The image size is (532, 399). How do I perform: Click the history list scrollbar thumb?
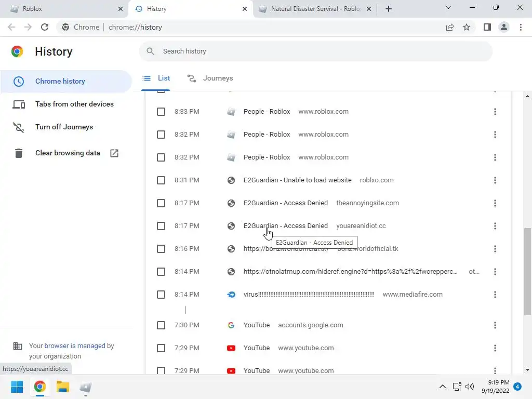coord(527,271)
